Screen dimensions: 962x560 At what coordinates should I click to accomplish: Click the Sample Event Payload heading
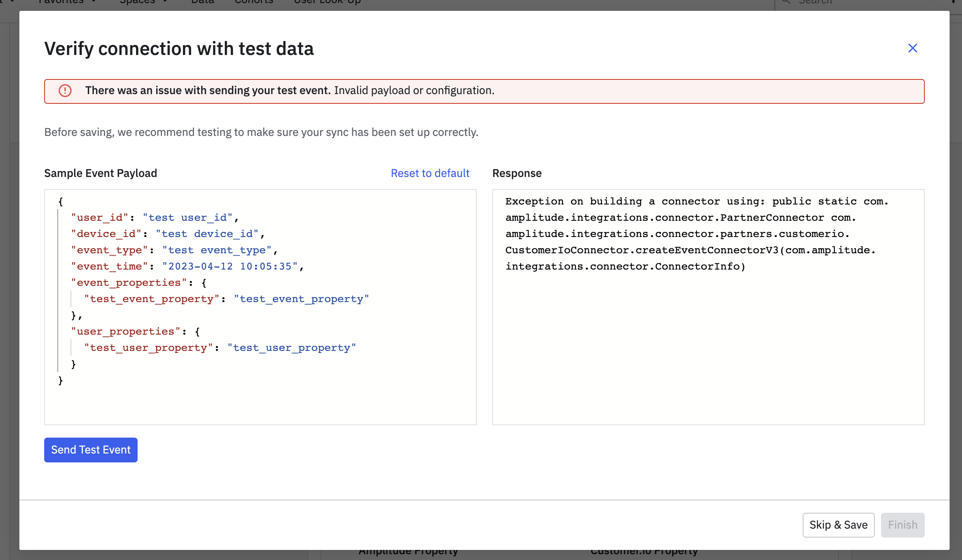click(101, 173)
